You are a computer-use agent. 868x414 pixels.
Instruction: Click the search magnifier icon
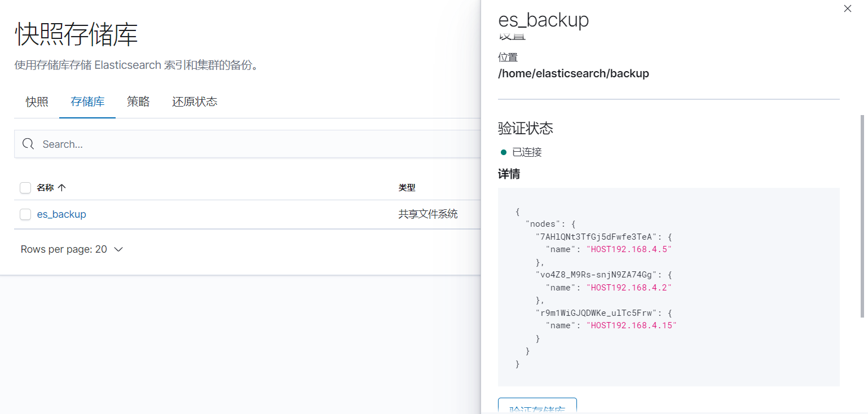click(28, 144)
